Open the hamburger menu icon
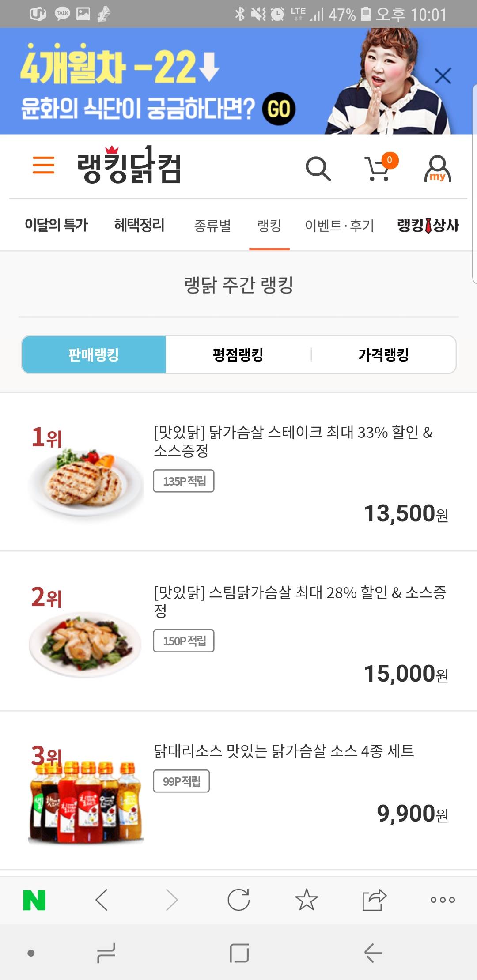Image resolution: width=477 pixels, height=980 pixels. 43,165
